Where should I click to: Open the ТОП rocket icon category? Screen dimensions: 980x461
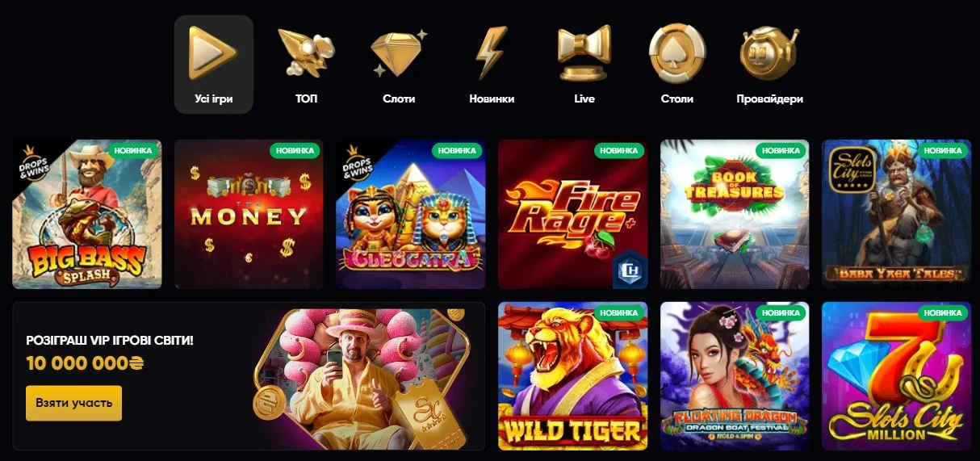306,52
